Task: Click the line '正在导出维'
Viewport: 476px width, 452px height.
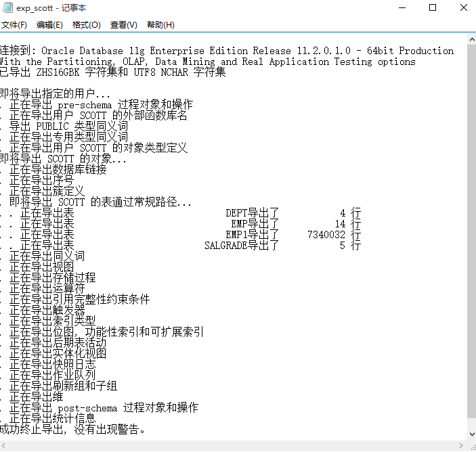Action: click(x=36, y=397)
